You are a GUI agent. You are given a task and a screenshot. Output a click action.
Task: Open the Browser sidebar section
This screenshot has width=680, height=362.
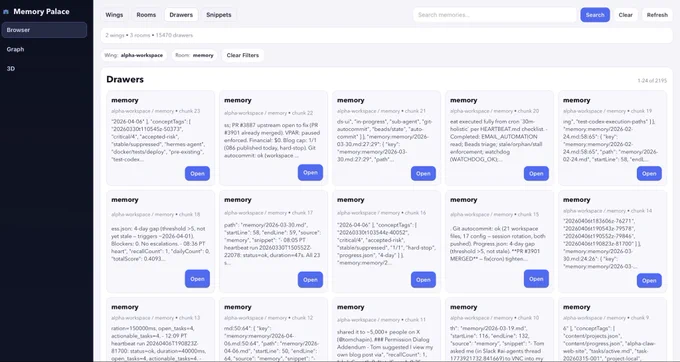(44, 30)
